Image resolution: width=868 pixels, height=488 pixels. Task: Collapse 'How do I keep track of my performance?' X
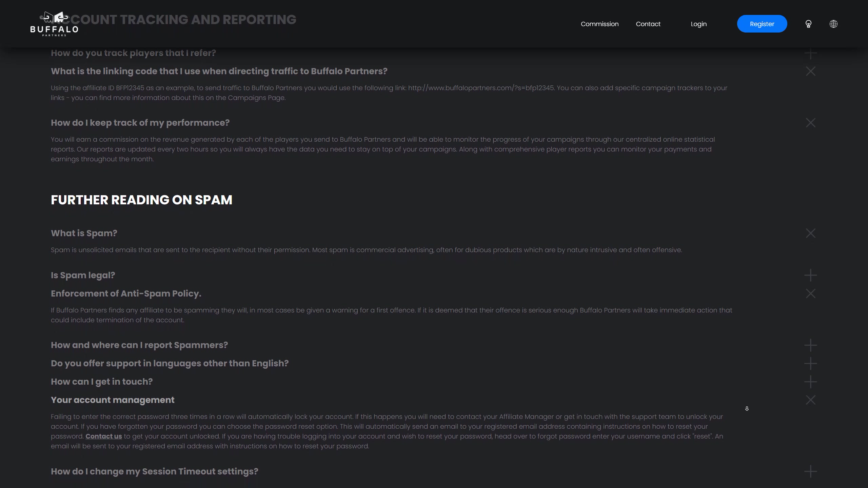810,123
